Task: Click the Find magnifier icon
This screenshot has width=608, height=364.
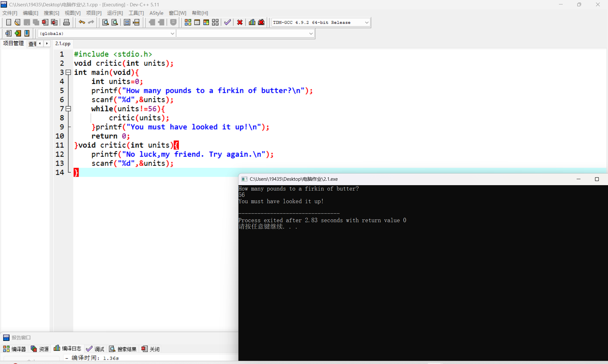Action: coord(105,22)
